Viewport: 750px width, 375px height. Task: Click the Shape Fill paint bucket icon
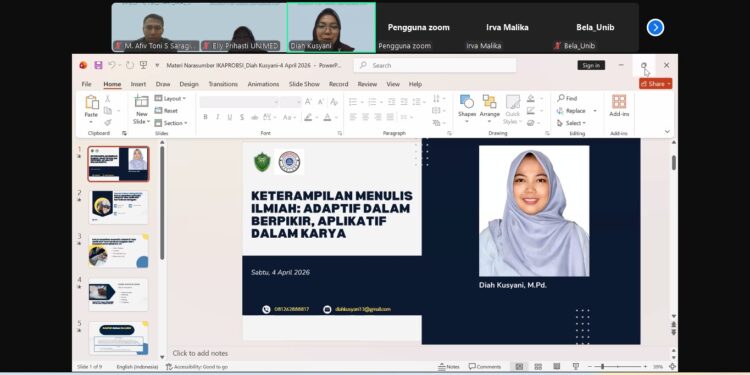530,99
